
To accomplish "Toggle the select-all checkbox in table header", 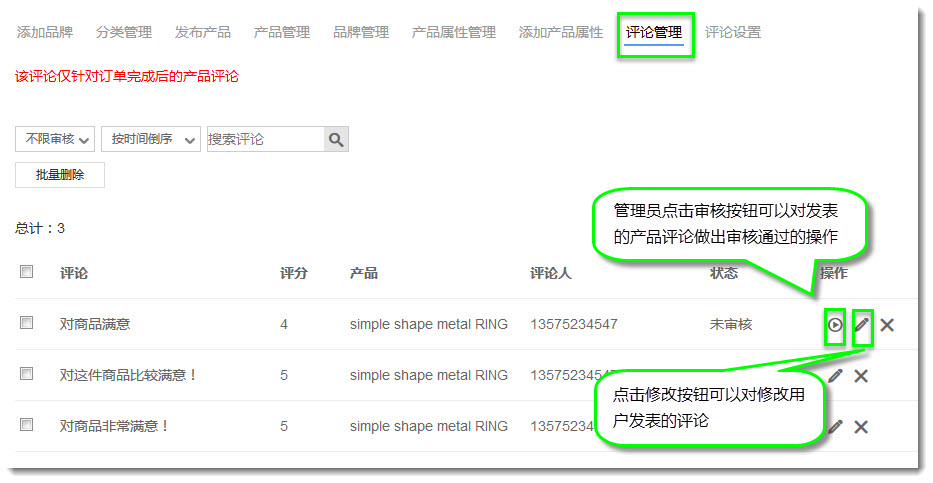I will (27, 272).
